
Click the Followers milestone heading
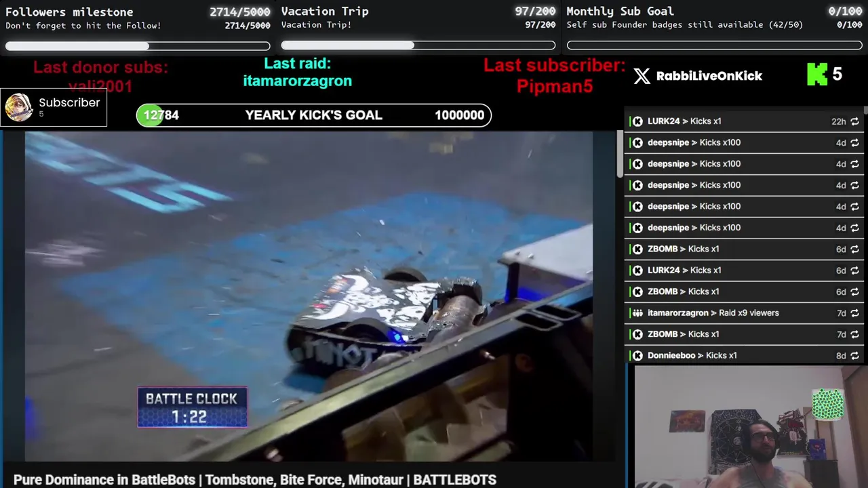(x=69, y=12)
